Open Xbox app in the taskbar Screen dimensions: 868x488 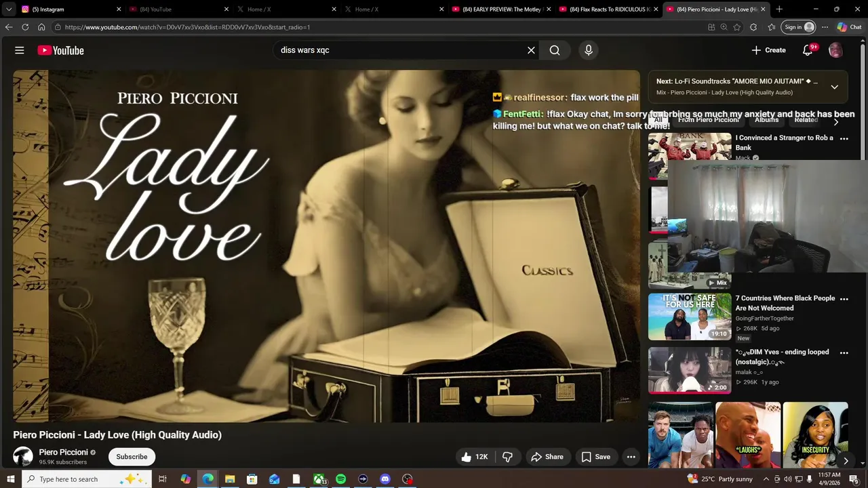(x=319, y=479)
